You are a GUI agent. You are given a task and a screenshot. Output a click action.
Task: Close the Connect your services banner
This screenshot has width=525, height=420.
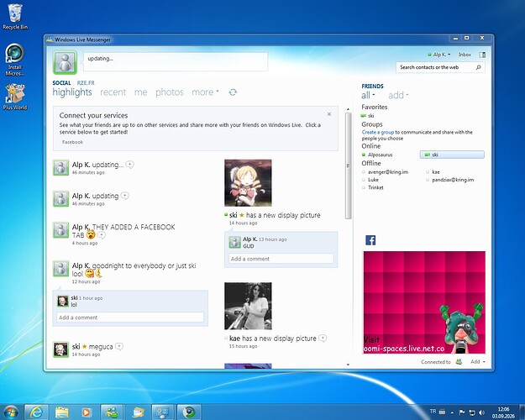(x=329, y=114)
